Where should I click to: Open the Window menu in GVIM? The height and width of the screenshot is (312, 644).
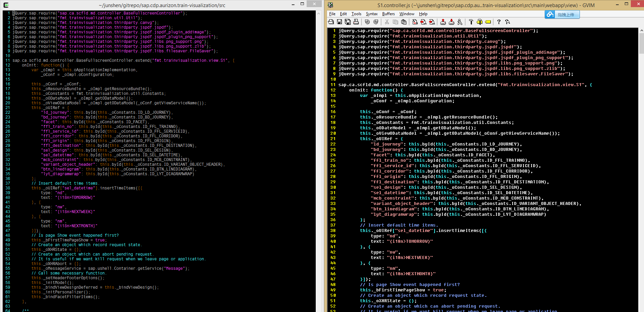[407, 14]
